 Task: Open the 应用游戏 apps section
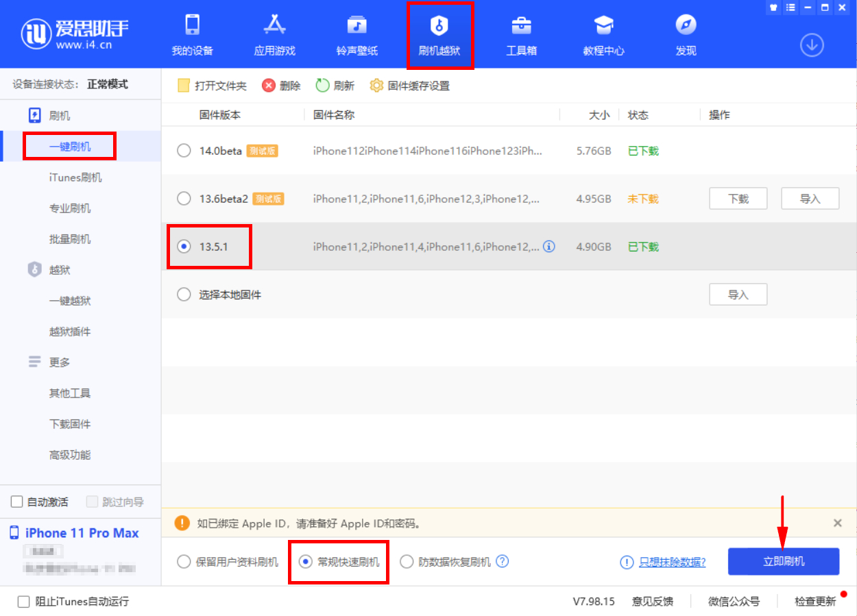[274, 33]
